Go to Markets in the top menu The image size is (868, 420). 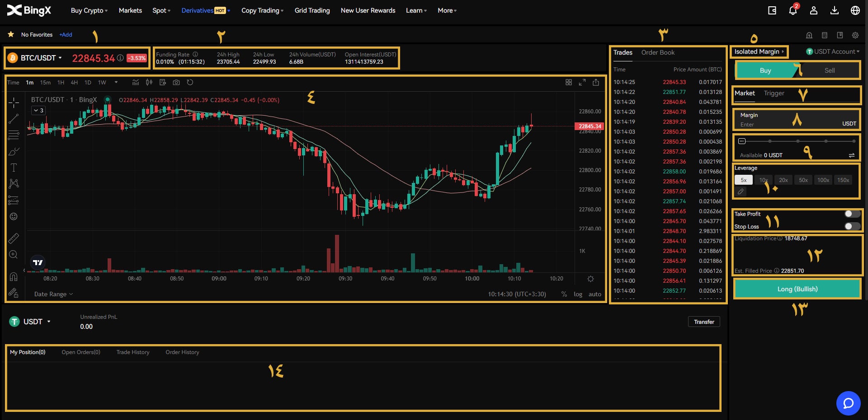pos(130,10)
